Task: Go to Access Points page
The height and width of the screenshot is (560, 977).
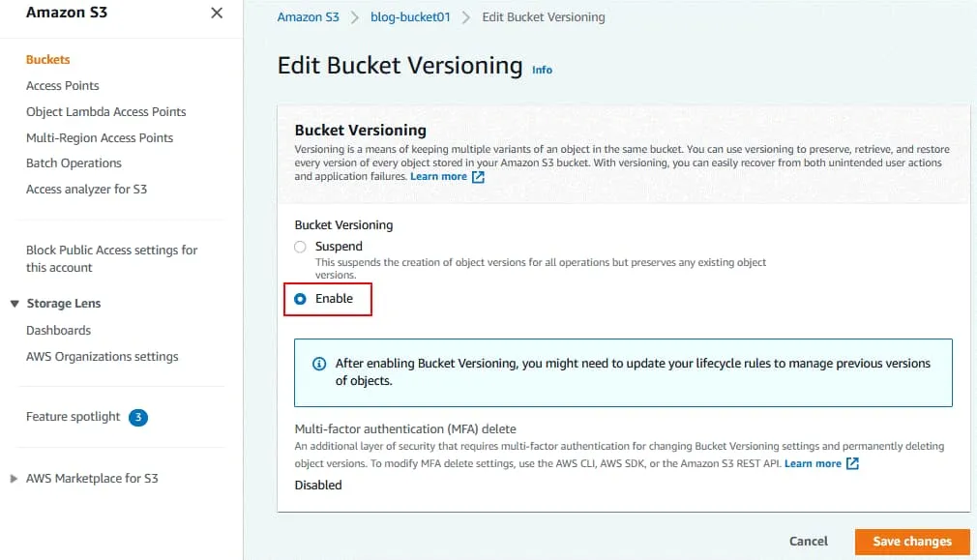Action: click(x=63, y=86)
